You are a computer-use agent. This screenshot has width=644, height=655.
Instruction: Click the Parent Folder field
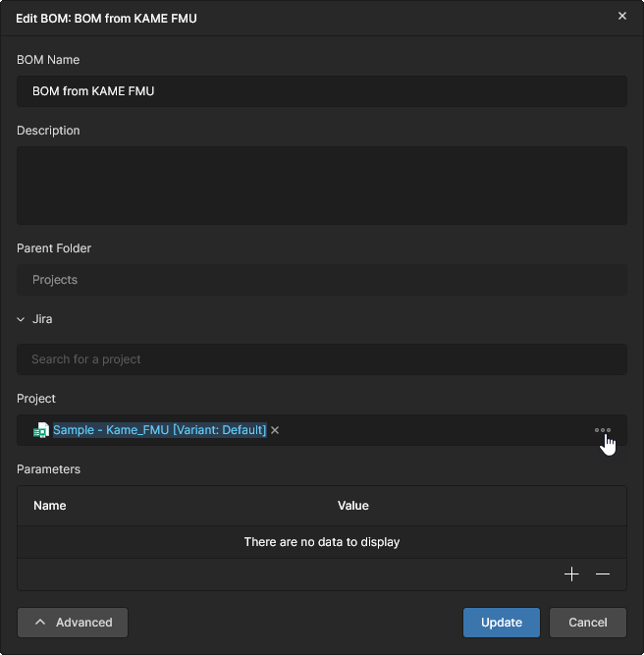coord(321,280)
